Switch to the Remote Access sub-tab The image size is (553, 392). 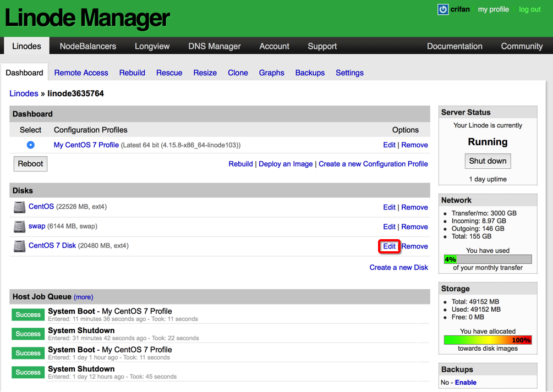click(81, 73)
